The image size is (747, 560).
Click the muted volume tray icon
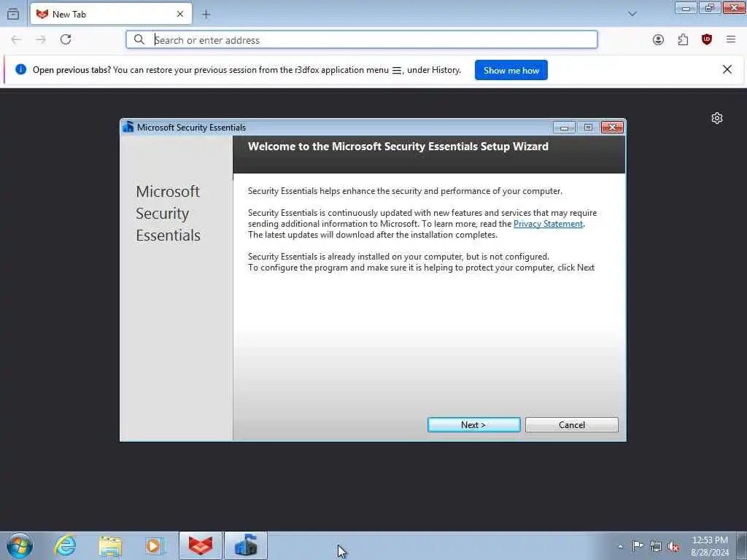tap(673, 546)
